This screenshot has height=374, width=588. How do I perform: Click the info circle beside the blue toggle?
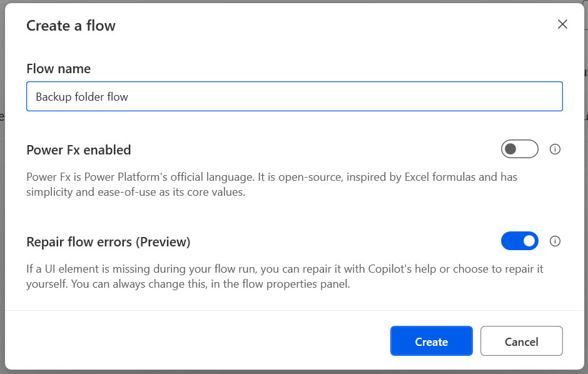[555, 241]
